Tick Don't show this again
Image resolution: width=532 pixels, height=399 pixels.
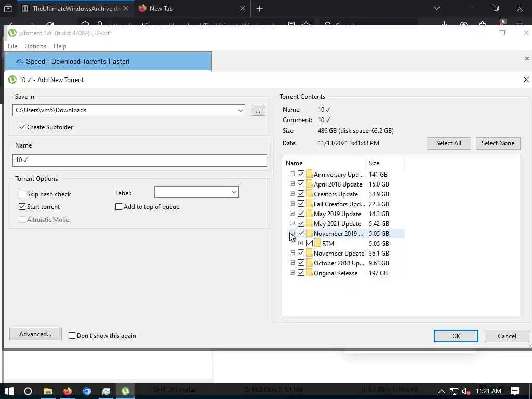pyautogui.click(x=72, y=336)
